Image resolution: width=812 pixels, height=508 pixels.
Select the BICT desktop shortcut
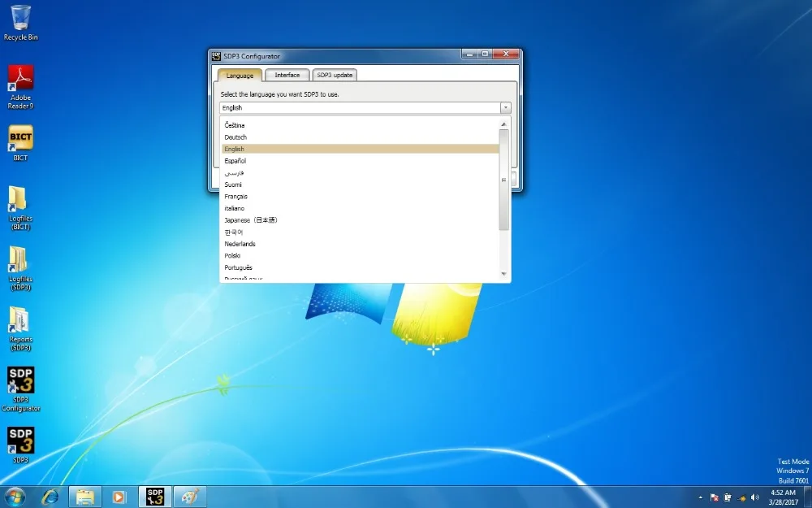21,143
